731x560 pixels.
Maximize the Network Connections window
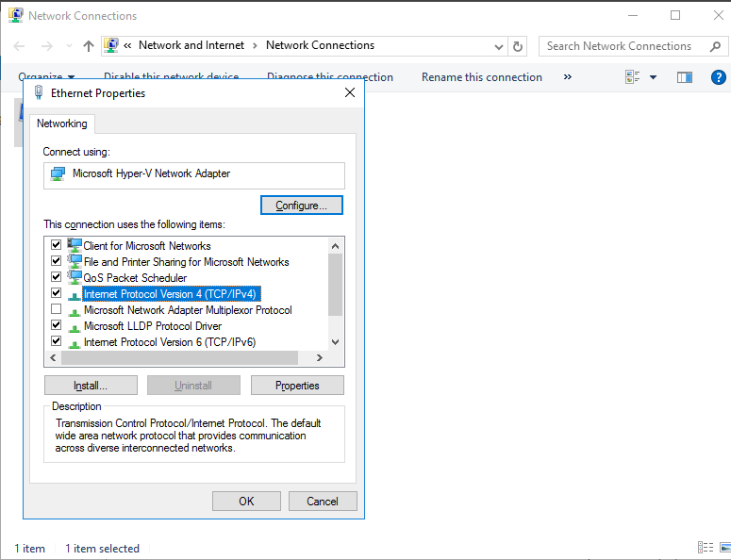675,15
